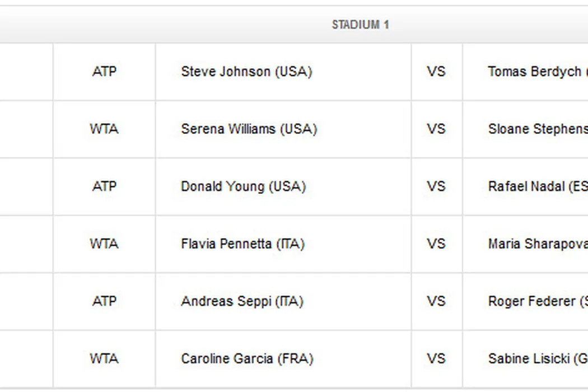Select Steve Johnson (USA) player name
This screenshot has width=588, height=392.
coord(246,72)
